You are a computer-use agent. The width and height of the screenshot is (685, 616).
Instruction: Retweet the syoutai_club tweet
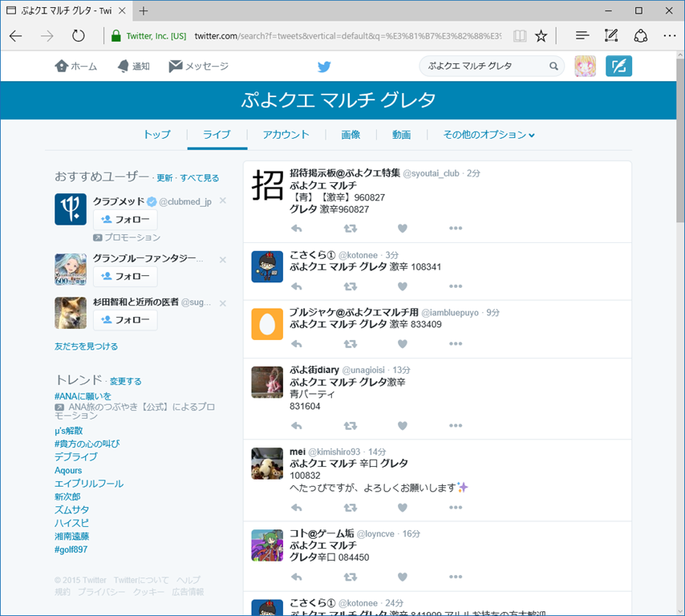350,228
